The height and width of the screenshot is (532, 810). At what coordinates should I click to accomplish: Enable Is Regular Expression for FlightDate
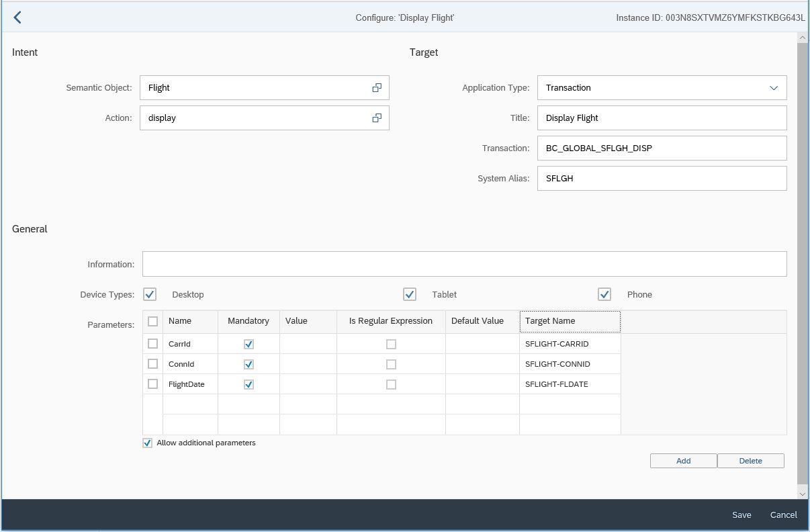pos(391,384)
